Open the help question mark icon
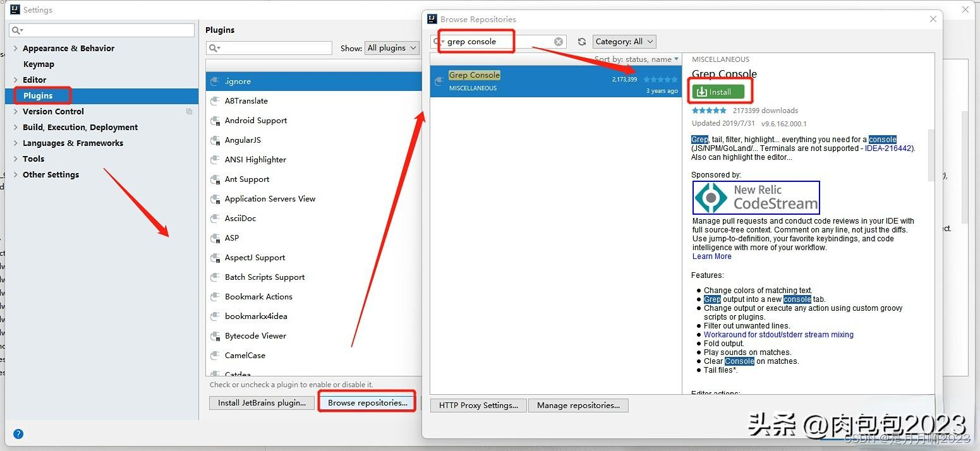 point(18,434)
